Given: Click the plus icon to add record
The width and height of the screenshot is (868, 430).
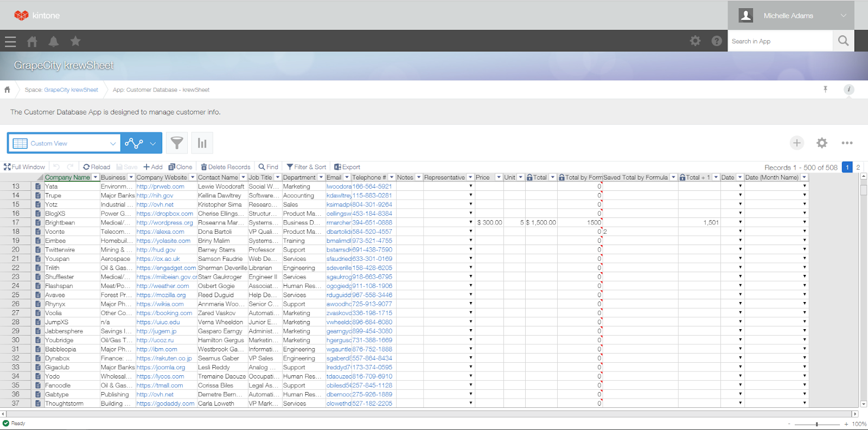Looking at the screenshot, I should 796,143.
